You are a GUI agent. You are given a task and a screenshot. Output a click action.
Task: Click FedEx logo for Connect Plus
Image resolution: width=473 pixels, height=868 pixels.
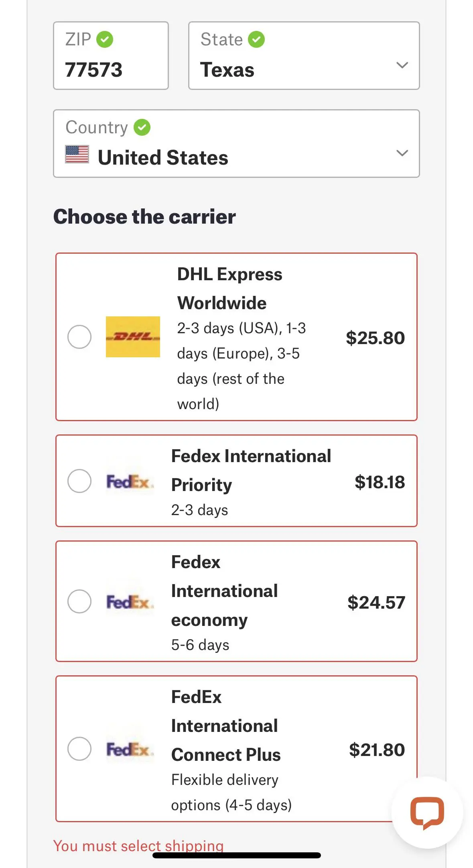[129, 749]
